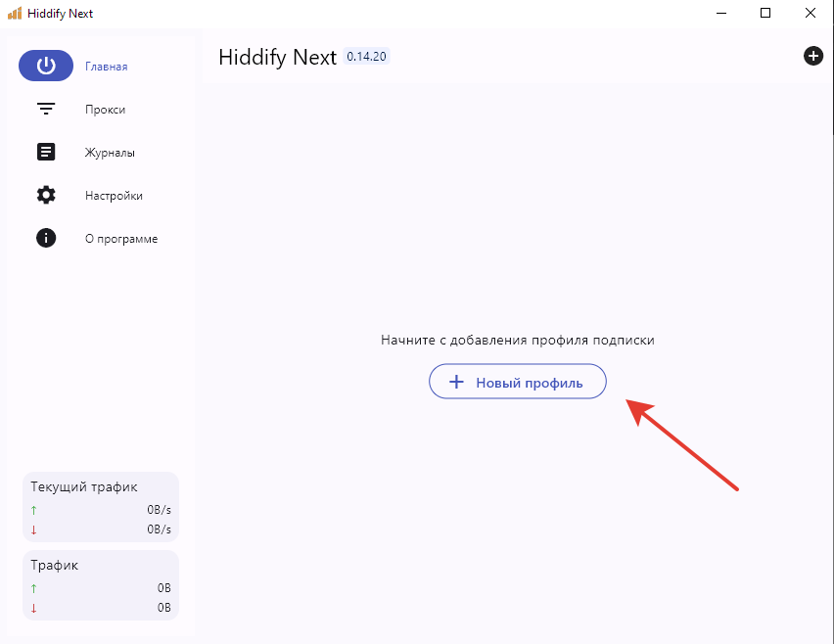This screenshot has width=834, height=644.
Task: Go to Журналы via its text label
Action: [x=110, y=153]
